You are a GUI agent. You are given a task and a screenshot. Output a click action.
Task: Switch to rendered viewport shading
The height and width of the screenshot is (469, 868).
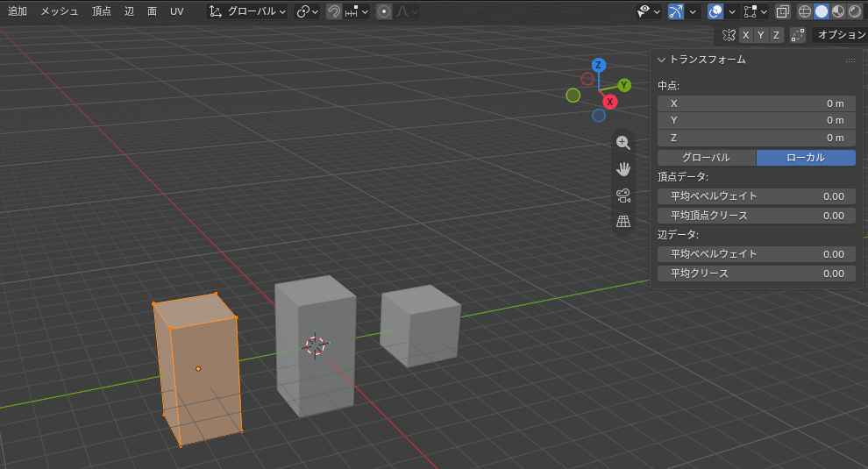click(855, 11)
